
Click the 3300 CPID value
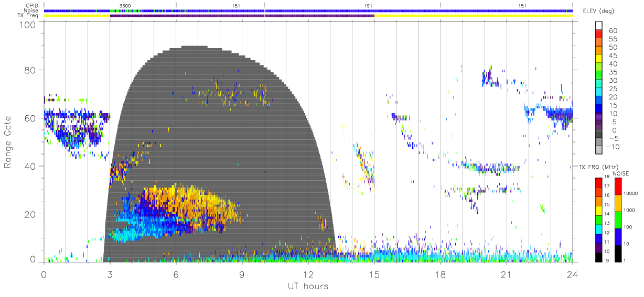click(125, 5)
